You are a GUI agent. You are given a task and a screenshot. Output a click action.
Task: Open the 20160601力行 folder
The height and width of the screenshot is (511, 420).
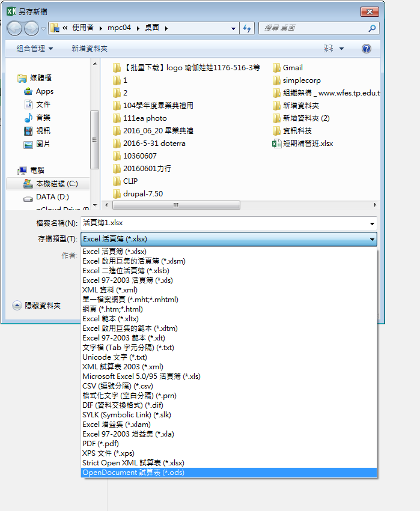click(x=142, y=169)
